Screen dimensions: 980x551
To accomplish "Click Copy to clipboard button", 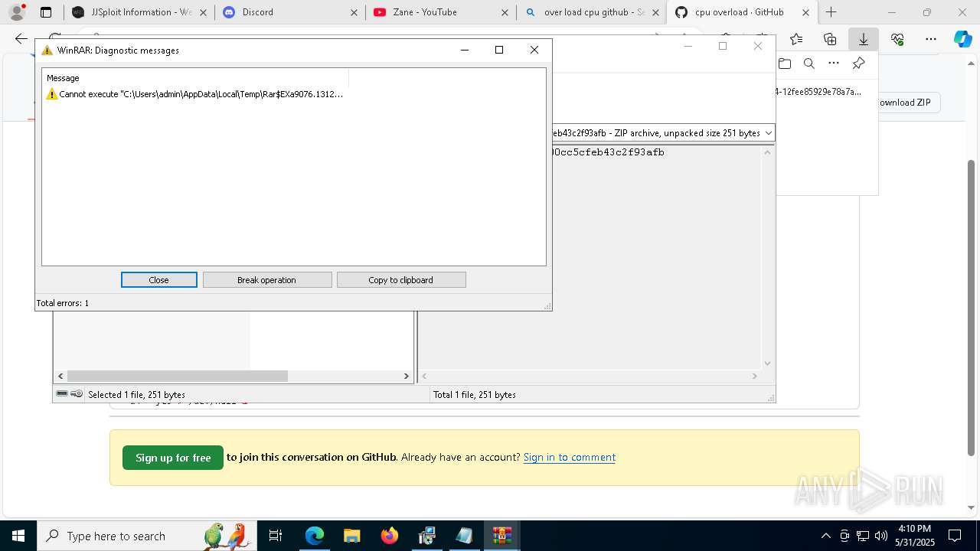I will (x=401, y=280).
